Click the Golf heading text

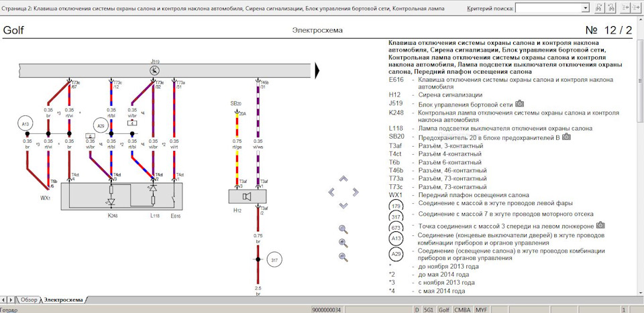point(13,30)
